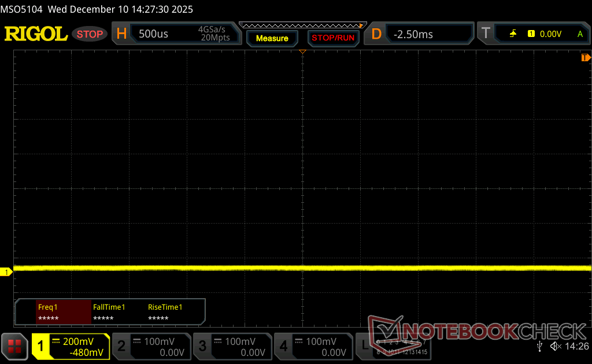Tap the RIGOL logo
The width and height of the screenshot is (592, 364).
tap(36, 34)
